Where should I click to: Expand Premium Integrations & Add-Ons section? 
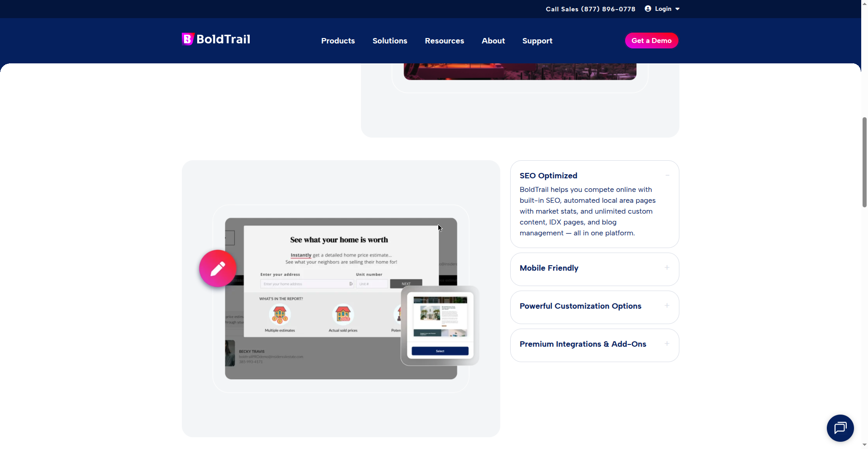[594, 345]
